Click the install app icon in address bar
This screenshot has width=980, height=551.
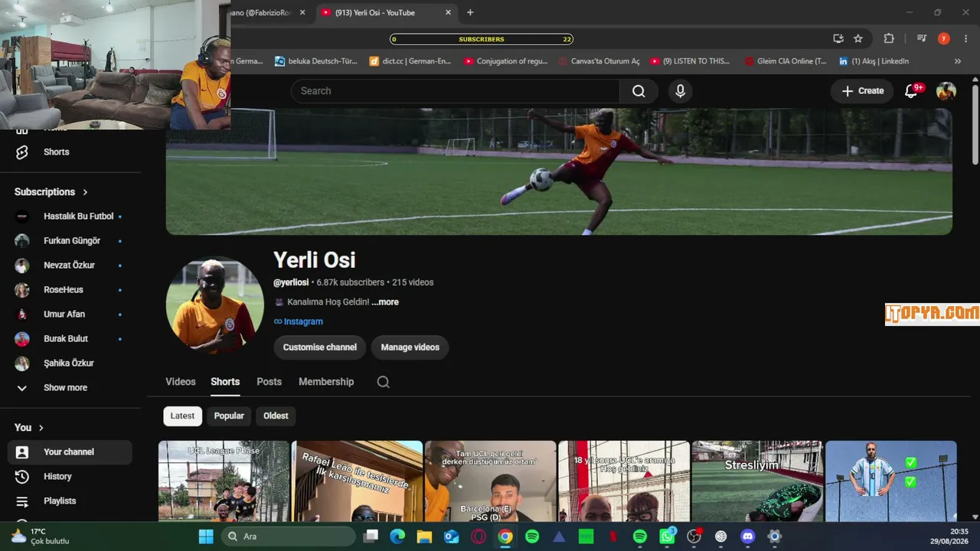click(x=838, y=39)
